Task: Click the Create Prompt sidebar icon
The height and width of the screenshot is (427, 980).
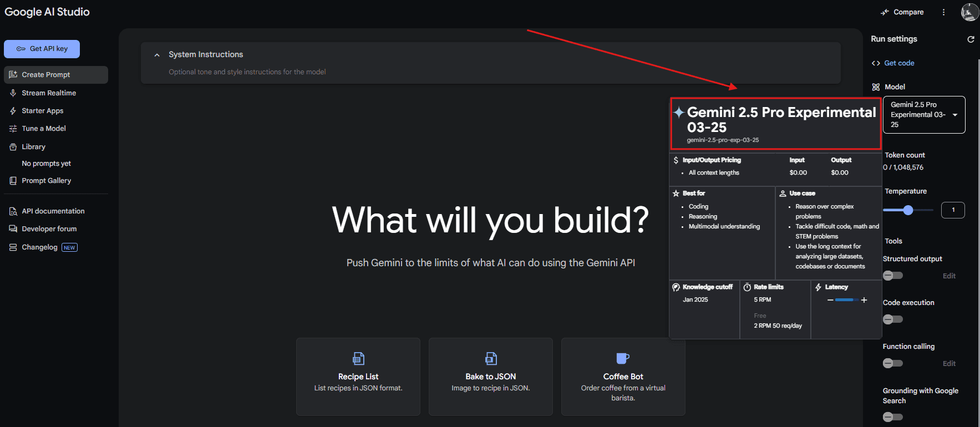Action: (13, 74)
